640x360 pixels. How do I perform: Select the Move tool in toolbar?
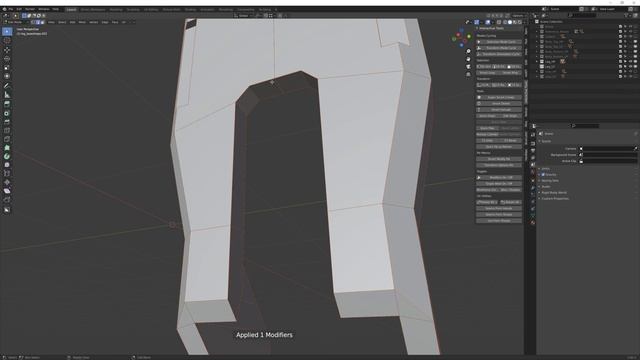point(7,50)
